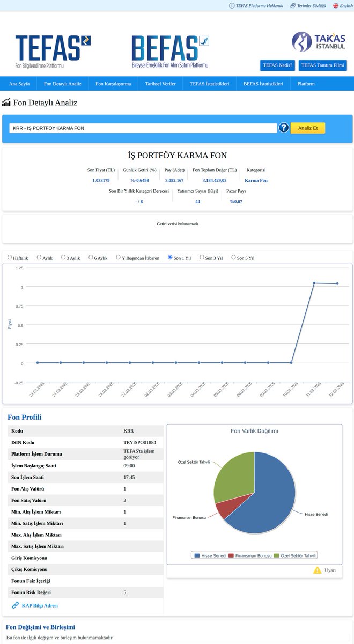Select the 3 Aylık radio button
Viewport: 354px width, 644px height.
(63, 258)
